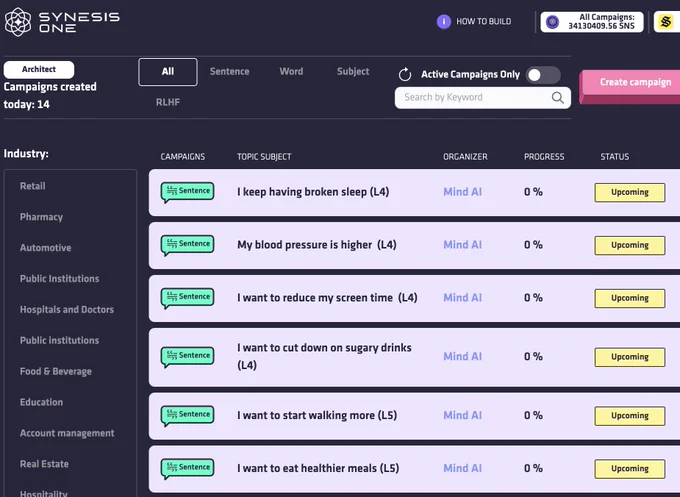Click the magnifier search icon

[x=558, y=98]
